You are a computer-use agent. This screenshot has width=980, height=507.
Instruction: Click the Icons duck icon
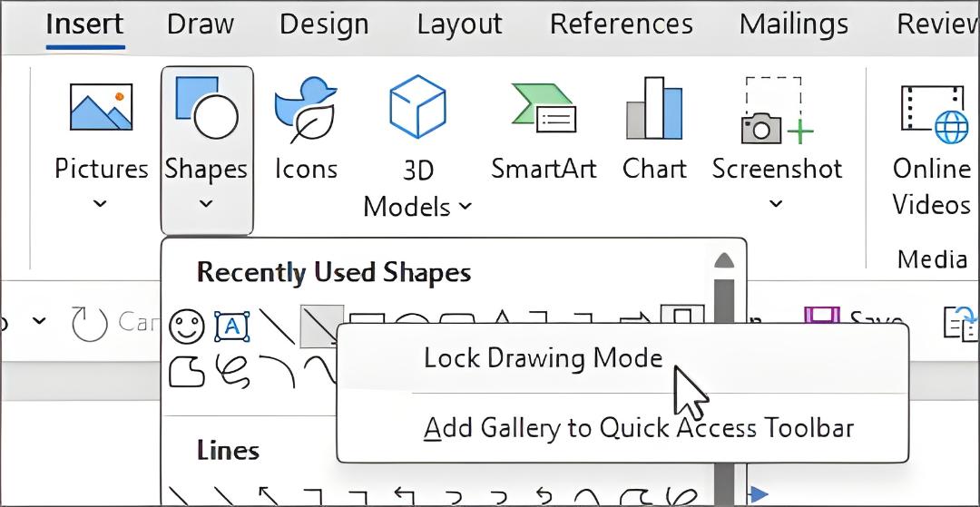[306, 110]
